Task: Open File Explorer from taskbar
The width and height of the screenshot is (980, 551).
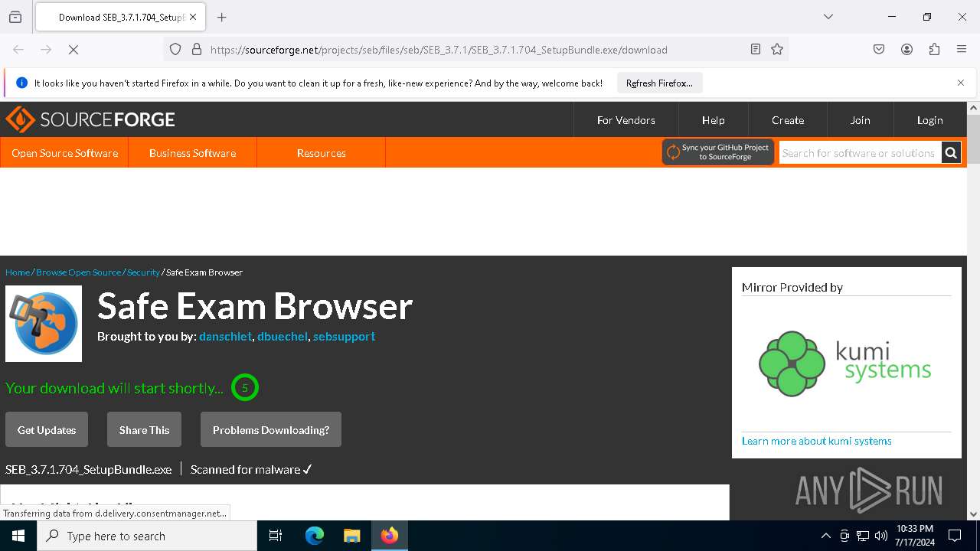Action: point(351,536)
